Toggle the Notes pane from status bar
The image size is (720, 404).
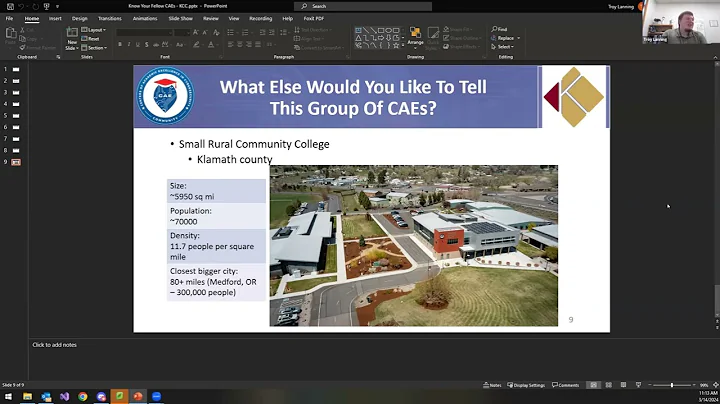(x=492, y=385)
